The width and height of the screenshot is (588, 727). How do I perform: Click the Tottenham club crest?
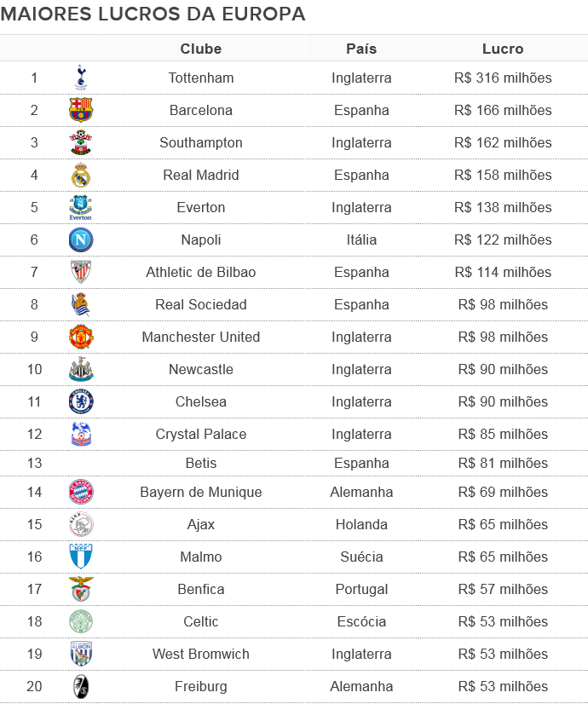(x=81, y=78)
